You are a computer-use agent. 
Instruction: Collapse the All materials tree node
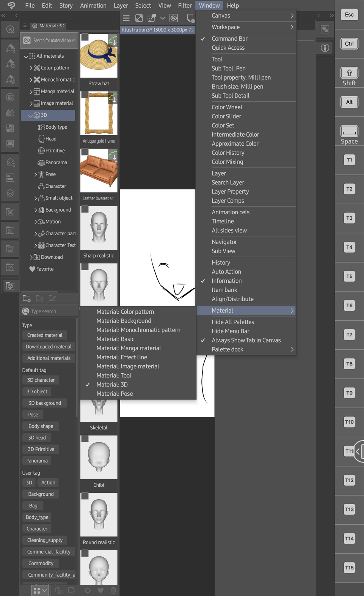(26, 56)
